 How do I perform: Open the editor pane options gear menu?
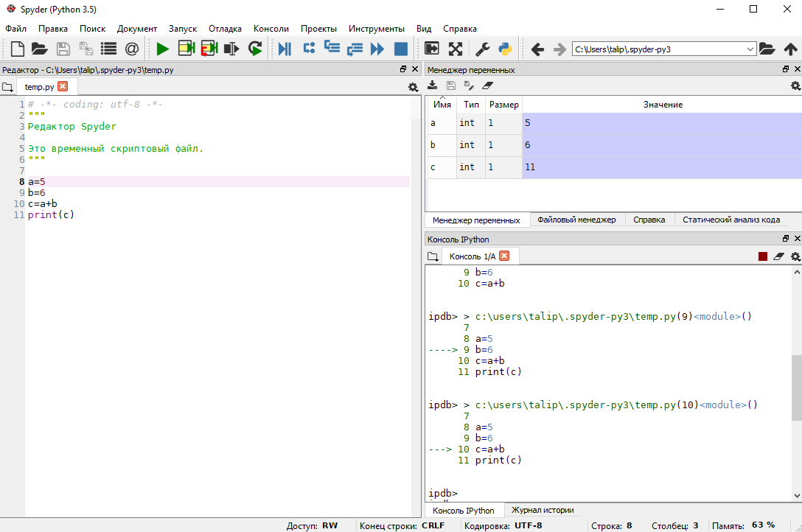tap(413, 87)
